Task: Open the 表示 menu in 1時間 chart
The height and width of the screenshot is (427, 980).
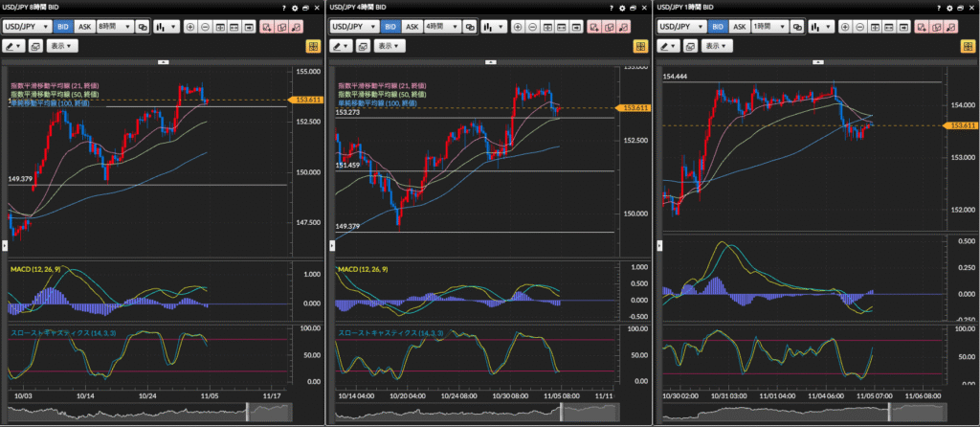Action: (717, 46)
